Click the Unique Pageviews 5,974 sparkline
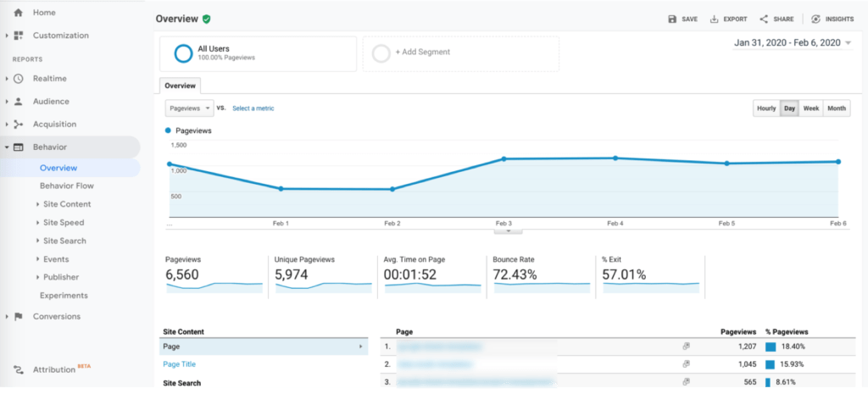 tap(323, 287)
